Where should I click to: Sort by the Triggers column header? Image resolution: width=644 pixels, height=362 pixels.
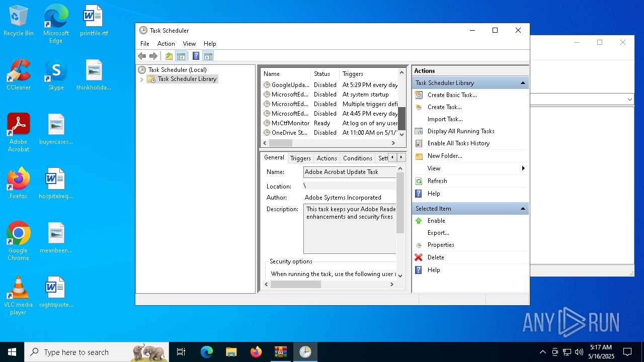(x=368, y=74)
